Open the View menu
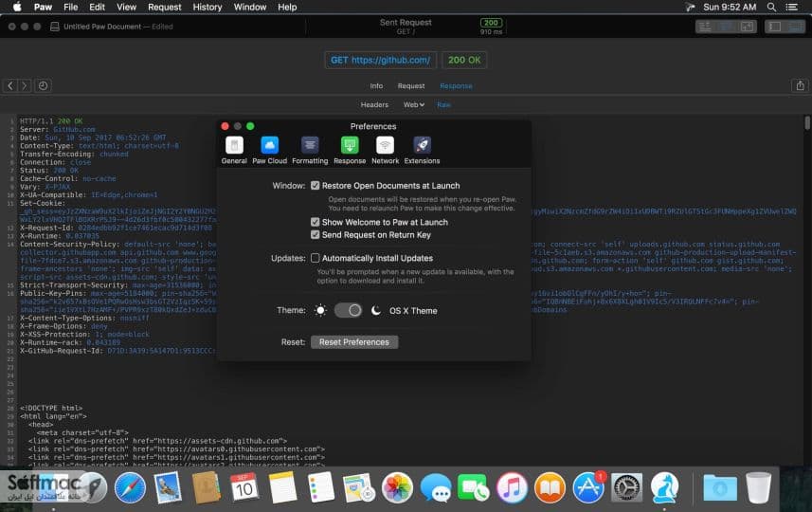The image size is (812, 512). pos(126,8)
